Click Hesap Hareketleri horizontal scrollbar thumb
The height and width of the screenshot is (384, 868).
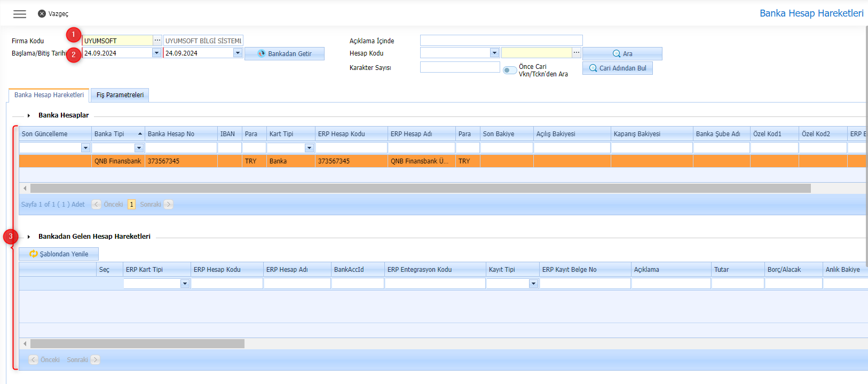pos(137,344)
